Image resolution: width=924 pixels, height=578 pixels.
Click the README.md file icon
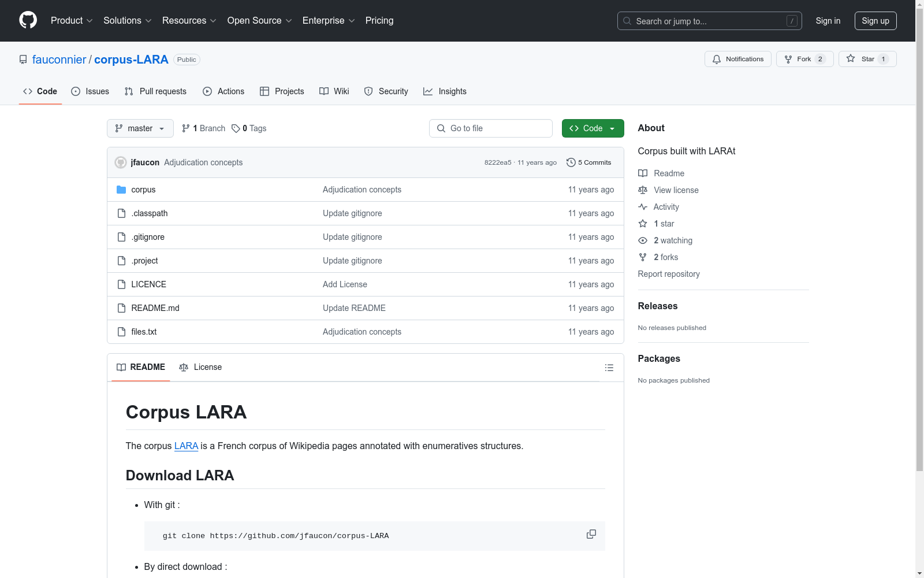pyautogui.click(x=121, y=308)
